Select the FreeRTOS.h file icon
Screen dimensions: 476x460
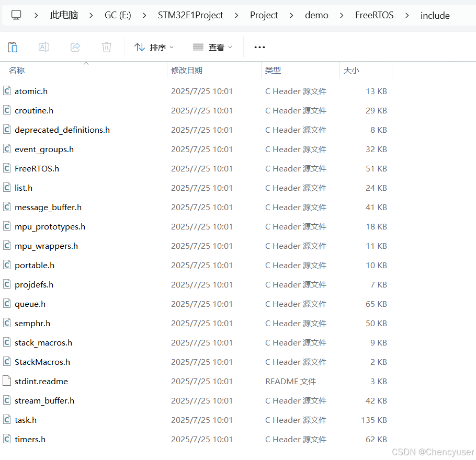coord(7,168)
